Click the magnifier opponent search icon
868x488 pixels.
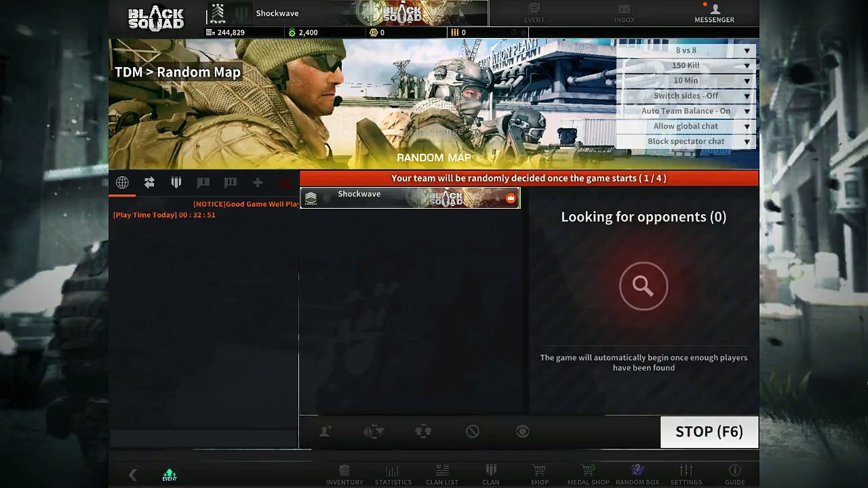click(x=644, y=286)
